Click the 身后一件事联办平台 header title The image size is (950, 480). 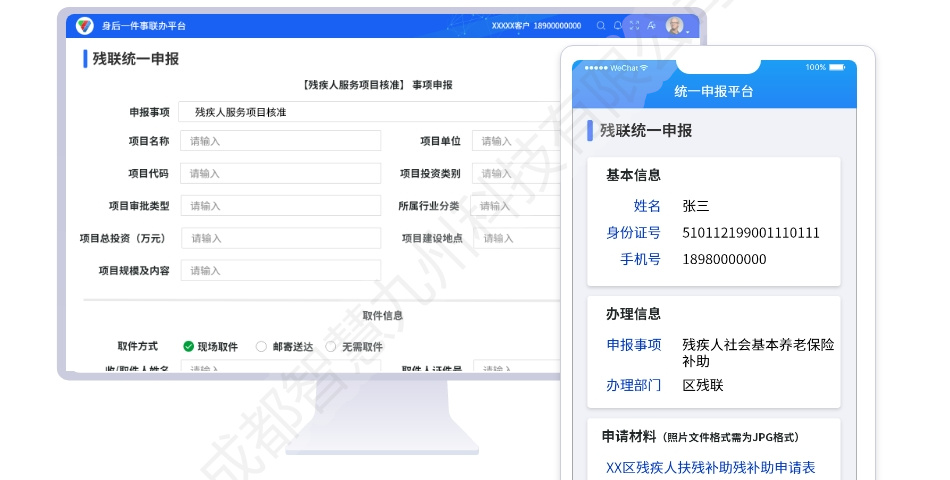[x=144, y=26]
